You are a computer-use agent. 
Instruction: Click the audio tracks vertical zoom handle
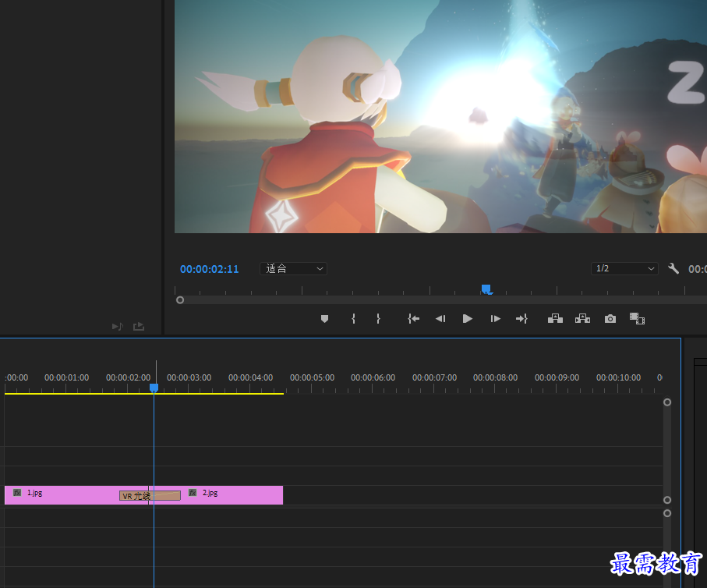click(667, 513)
